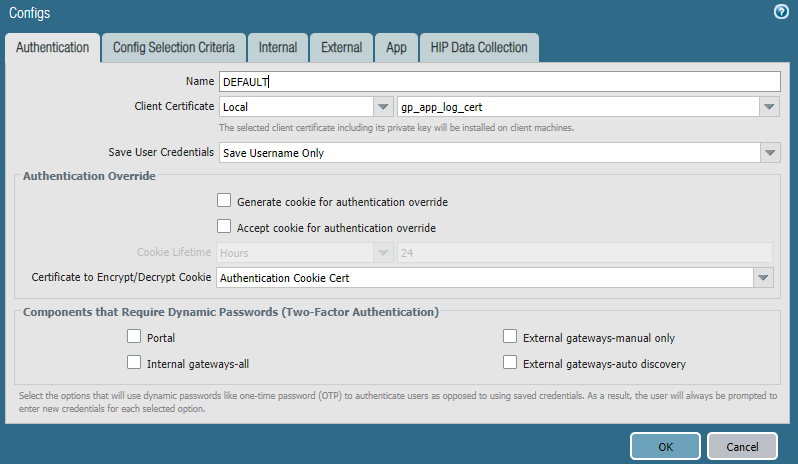Check External gateways-manual only option
The width and height of the screenshot is (798, 464).
coord(511,337)
